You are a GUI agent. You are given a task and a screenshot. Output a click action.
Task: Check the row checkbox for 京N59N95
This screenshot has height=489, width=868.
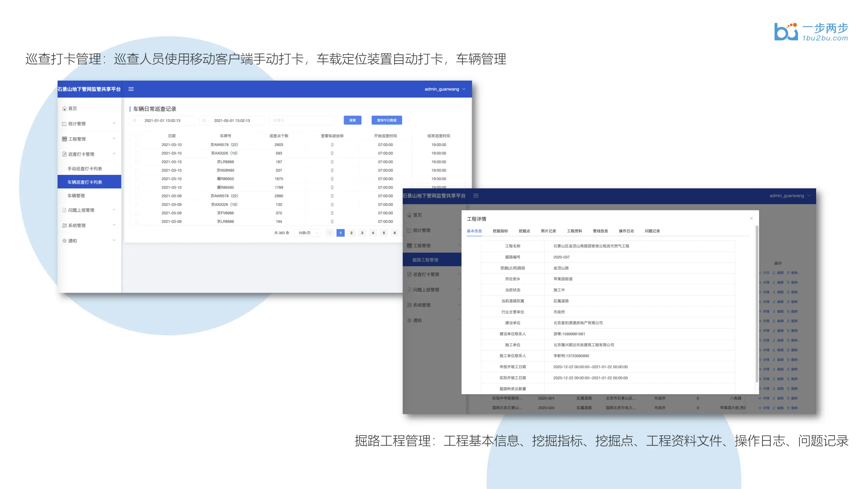pyautogui.click(x=136, y=170)
